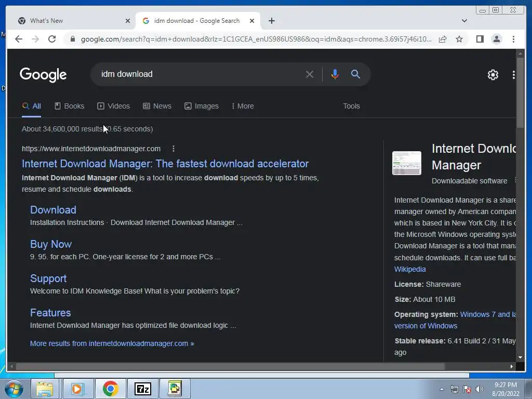Image resolution: width=532 pixels, height=399 pixels.
Task: Switch to News results
Action: click(x=157, y=106)
